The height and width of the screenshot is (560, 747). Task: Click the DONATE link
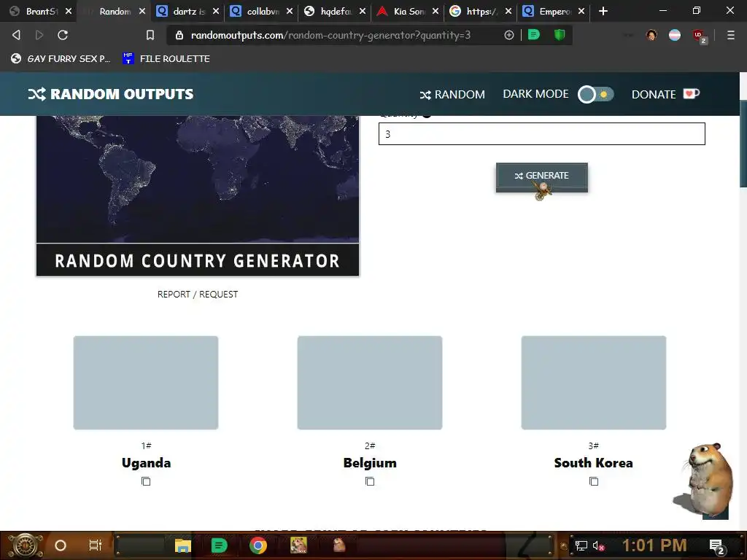(665, 94)
